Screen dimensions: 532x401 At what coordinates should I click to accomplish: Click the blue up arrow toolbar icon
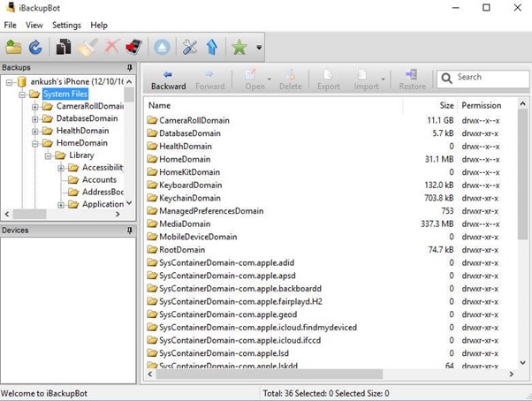coord(211,48)
